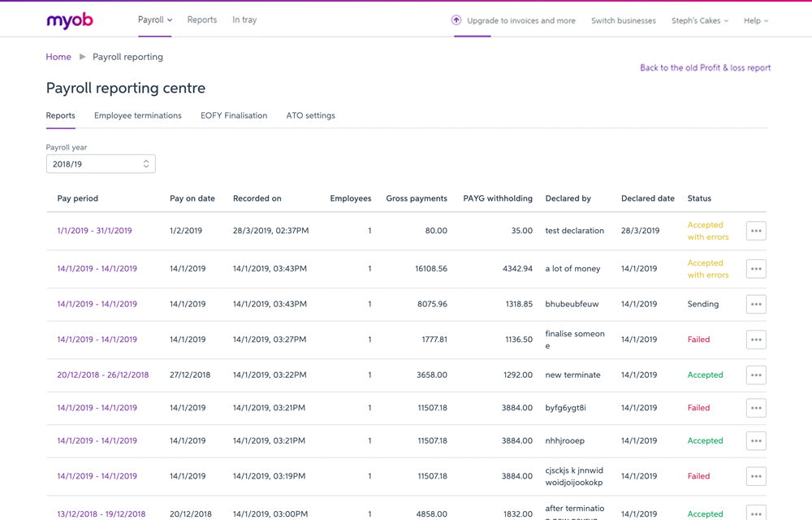Navigate to Home via the breadcrumb
812x520 pixels.
58,57
